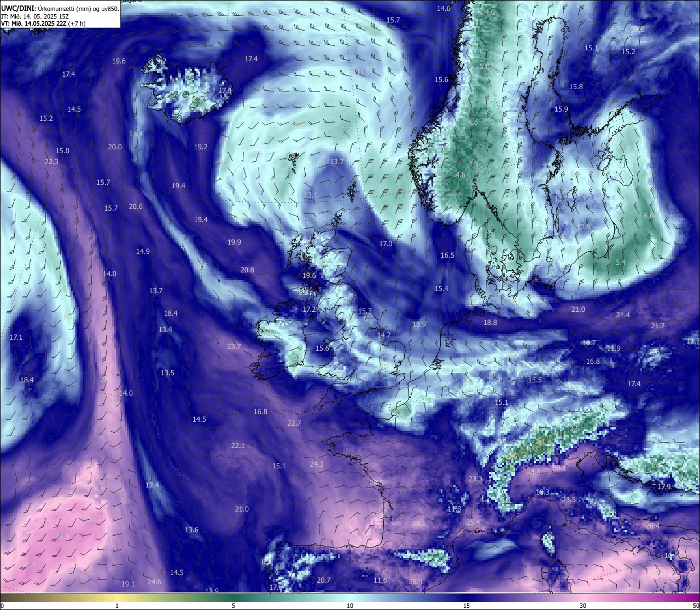Select the 19.2 value southeast of Iceland
700x610 pixels.
[201, 147]
